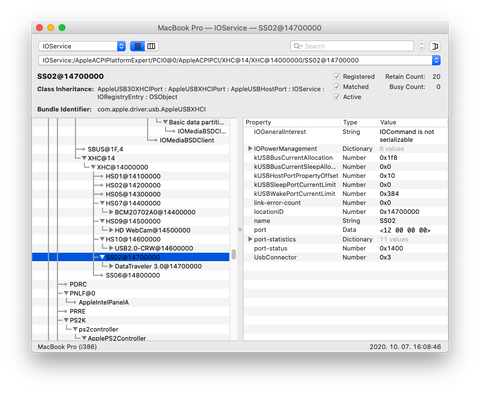Expand the port-statistics dictionary
Viewport: 480px width, 394px height.
(x=250, y=239)
